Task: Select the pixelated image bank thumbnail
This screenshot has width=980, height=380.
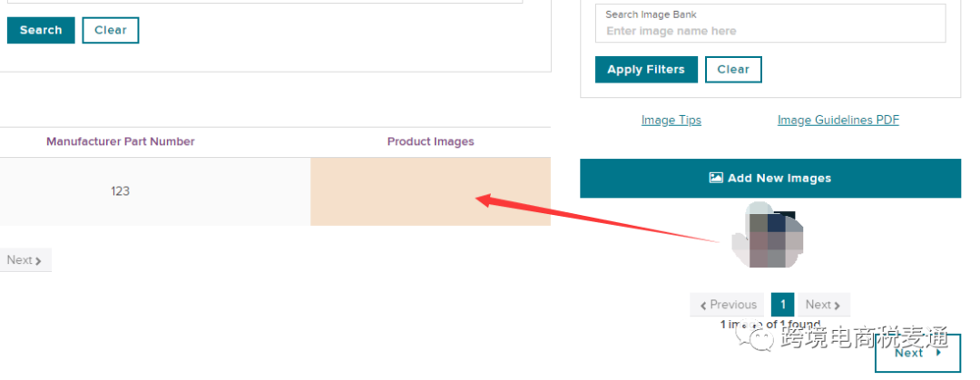Action: coord(768,235)
